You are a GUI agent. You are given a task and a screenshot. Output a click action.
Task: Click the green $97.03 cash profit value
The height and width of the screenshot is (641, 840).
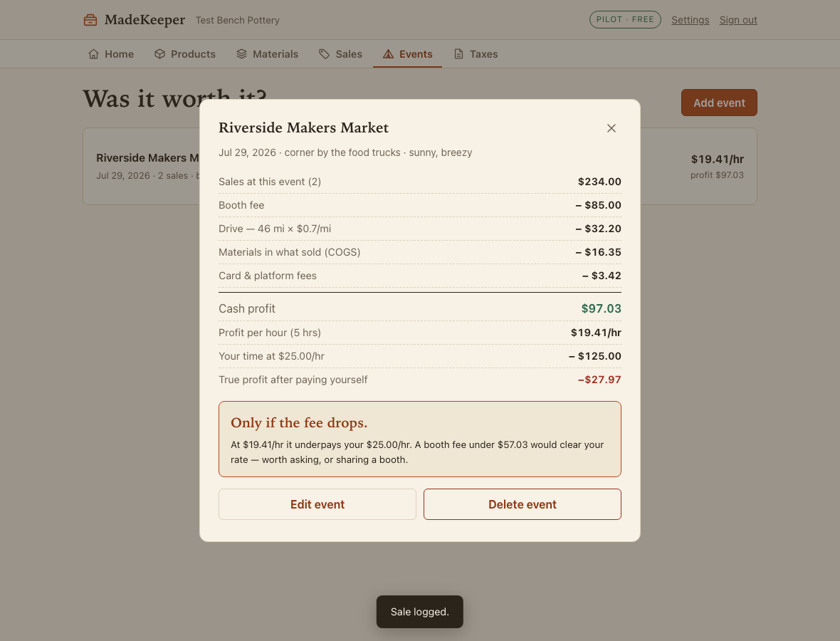[601, 308]
